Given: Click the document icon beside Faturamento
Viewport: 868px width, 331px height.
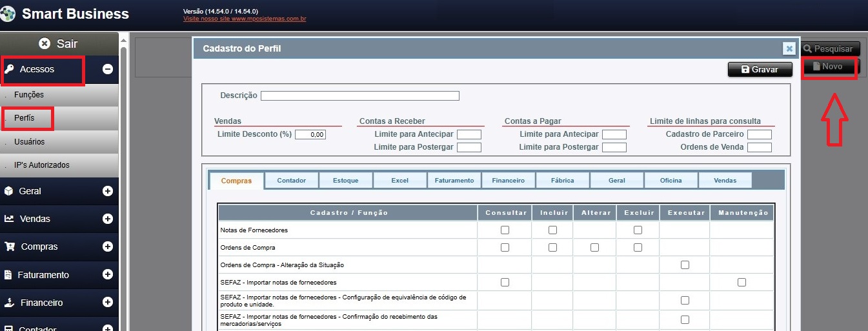Looking at the screenshot, I should click(8, 275).
